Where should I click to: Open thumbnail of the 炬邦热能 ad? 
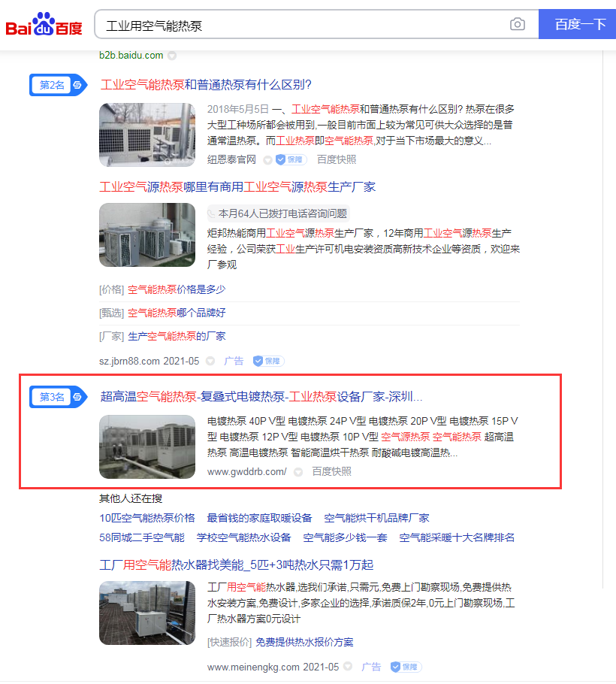(147, 235)
